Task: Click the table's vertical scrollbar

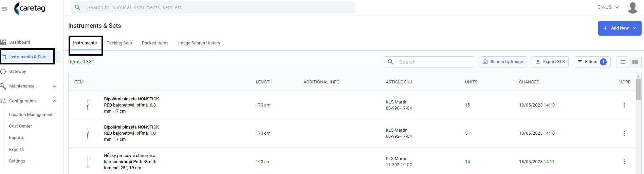Action: pyautogui.click(x=639, y=90)
